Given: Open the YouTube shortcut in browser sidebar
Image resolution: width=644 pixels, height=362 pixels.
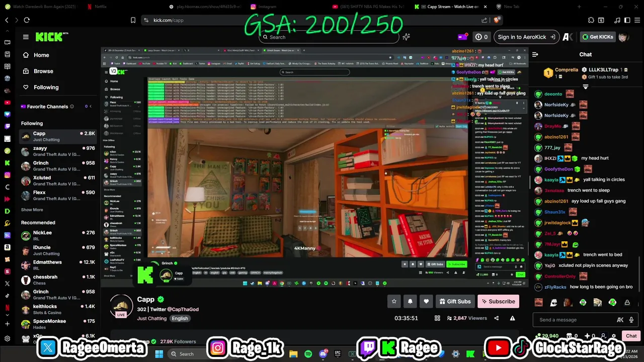Looking at the screenshot, I should (7, 103).
